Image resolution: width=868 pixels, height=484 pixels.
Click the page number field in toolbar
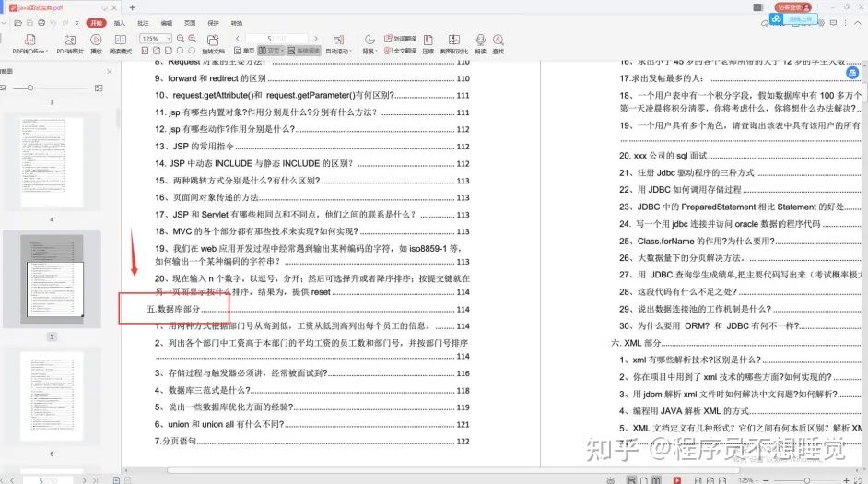tap(276, 39)
